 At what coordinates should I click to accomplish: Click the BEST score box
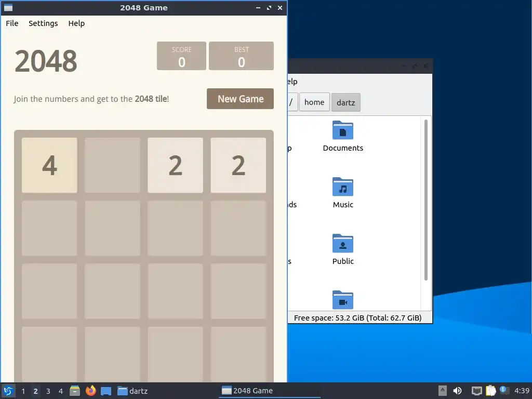click(241, 56)
